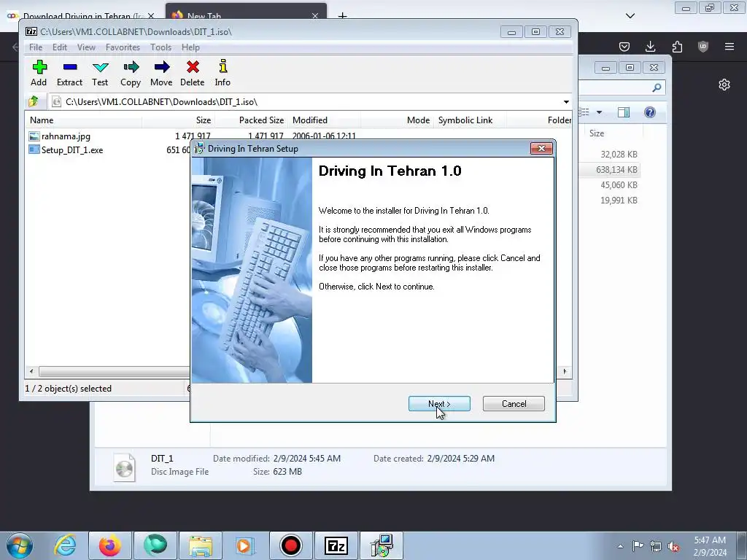Open a new browser tab with plus
Viewport: 747px width, 560px height.
click(x=342, y=16)
